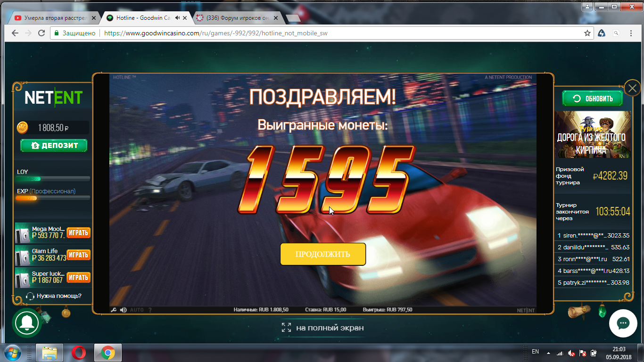Click the Glam Life slot machine thumbnail
The height and width of the screenshot is (362, 644).
click(x=23, y=255)
